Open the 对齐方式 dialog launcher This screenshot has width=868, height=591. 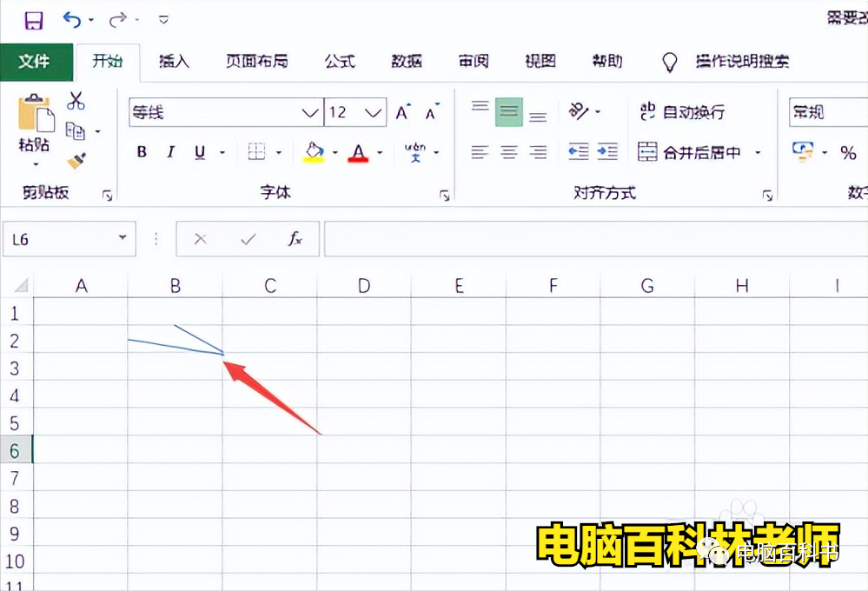(x=767, y=195)
